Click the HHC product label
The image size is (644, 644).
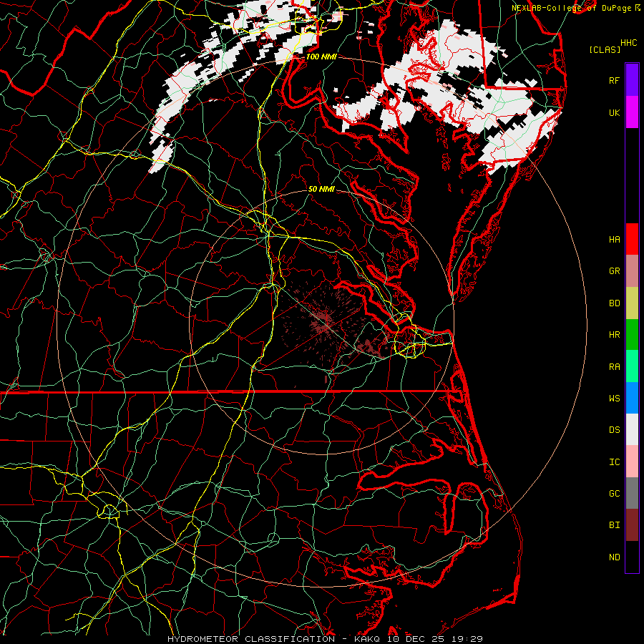[x=629, y=43]
